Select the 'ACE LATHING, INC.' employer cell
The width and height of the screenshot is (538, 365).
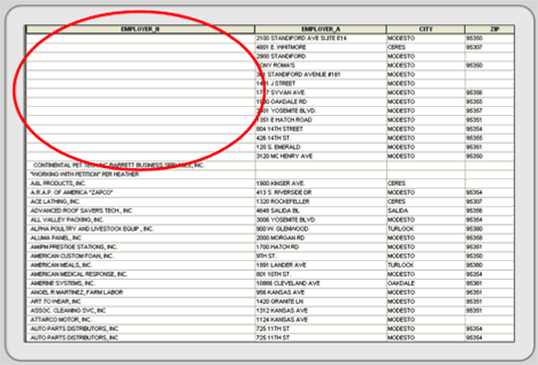tap(140, 202)
